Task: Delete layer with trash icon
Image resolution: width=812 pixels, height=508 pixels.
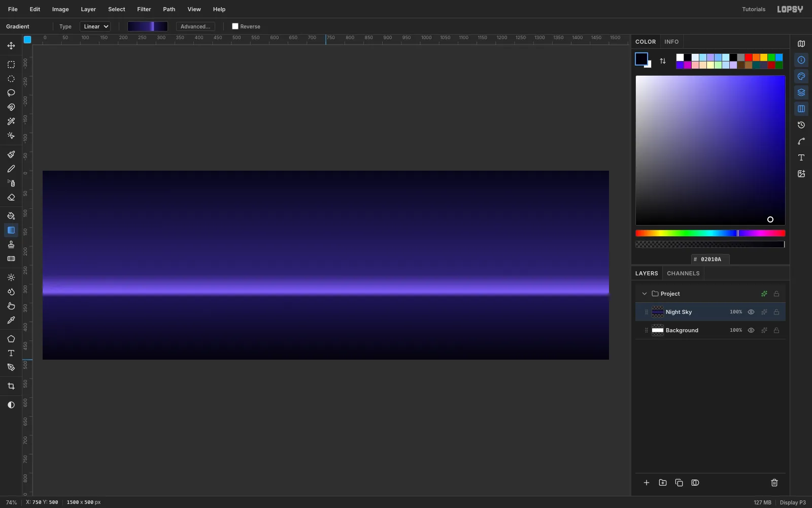Action: point(774,483)
